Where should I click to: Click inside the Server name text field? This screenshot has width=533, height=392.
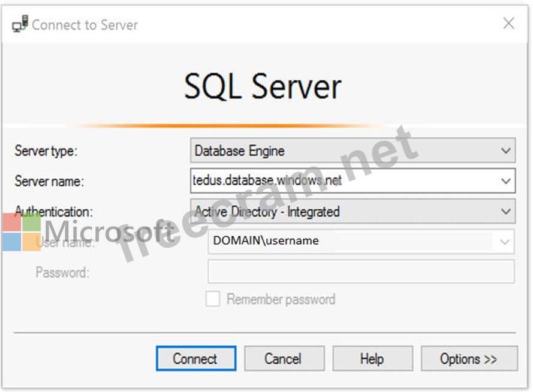pyautogui.click(x=342, y=180)
